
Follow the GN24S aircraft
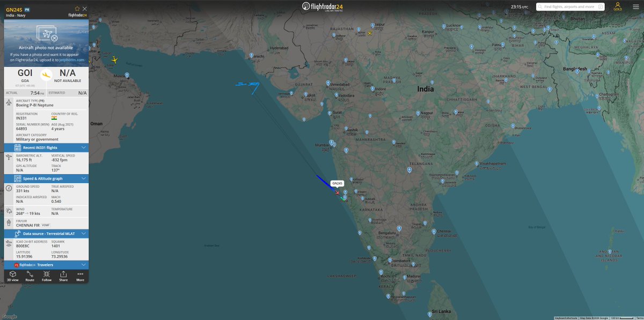[47, 276]
